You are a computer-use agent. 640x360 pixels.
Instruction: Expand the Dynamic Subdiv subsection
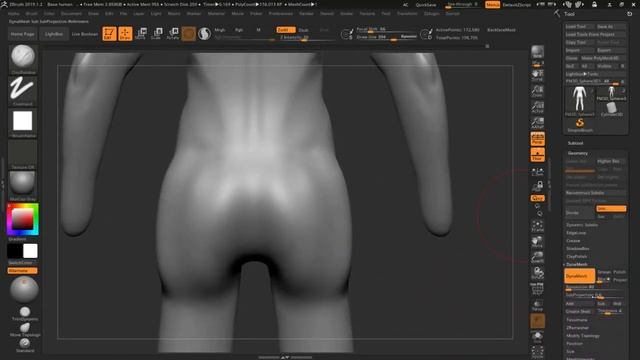[x=582, y=225]
